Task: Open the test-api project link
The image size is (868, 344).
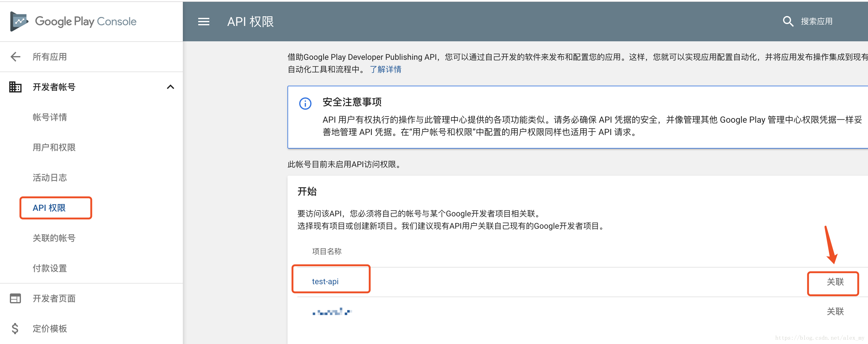Action: coord(325,281)
